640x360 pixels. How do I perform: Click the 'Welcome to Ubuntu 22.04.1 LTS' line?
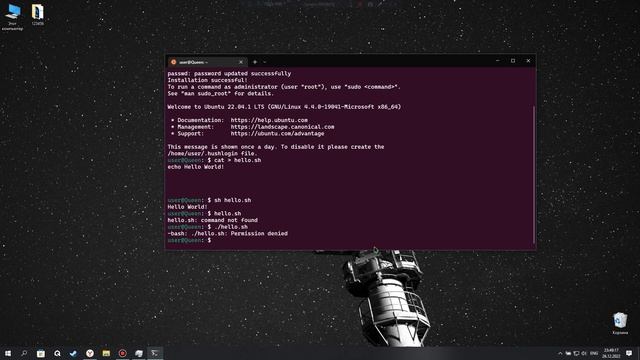[x=284, y=107]
